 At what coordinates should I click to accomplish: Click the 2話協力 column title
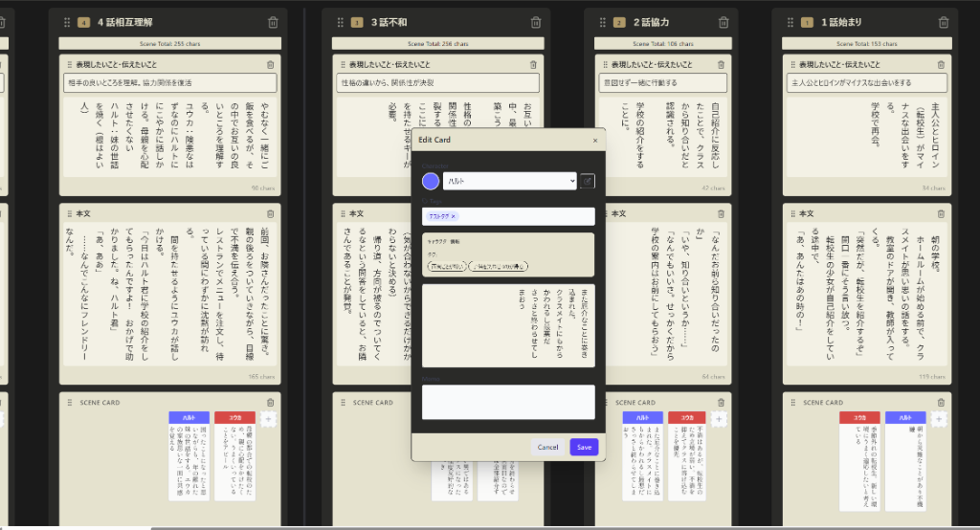click(651, 23)
